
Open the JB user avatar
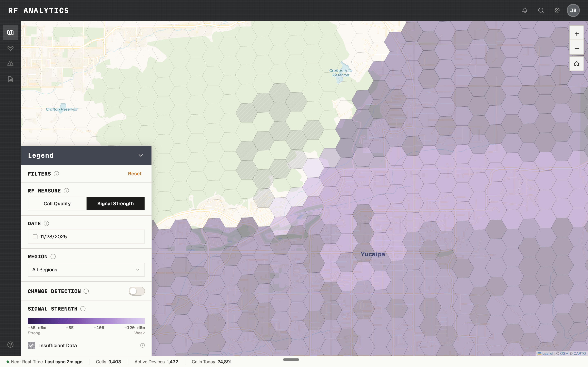[573, 10]
